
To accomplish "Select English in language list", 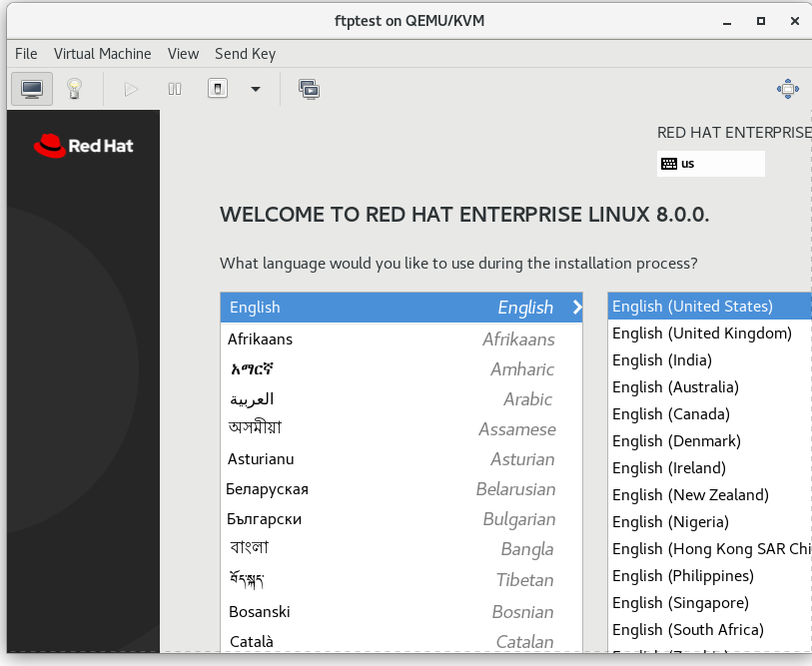I will [x=402, y=308].
